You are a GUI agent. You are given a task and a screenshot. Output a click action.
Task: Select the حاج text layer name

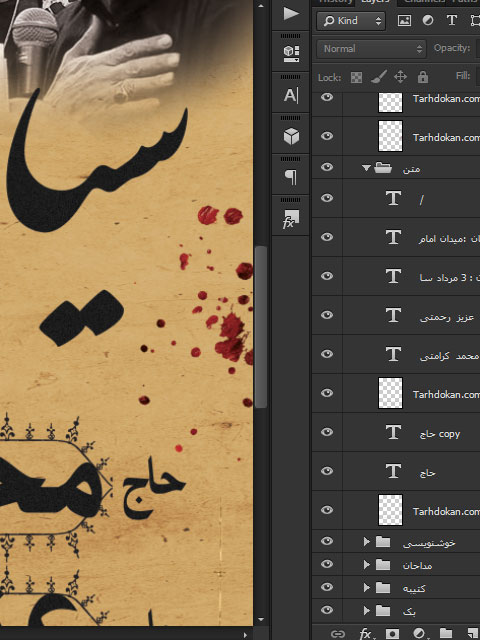[x=427, y=473]
